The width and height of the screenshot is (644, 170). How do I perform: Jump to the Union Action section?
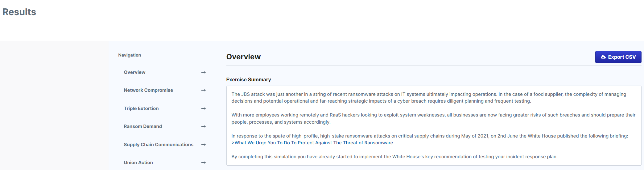[138, 163]
